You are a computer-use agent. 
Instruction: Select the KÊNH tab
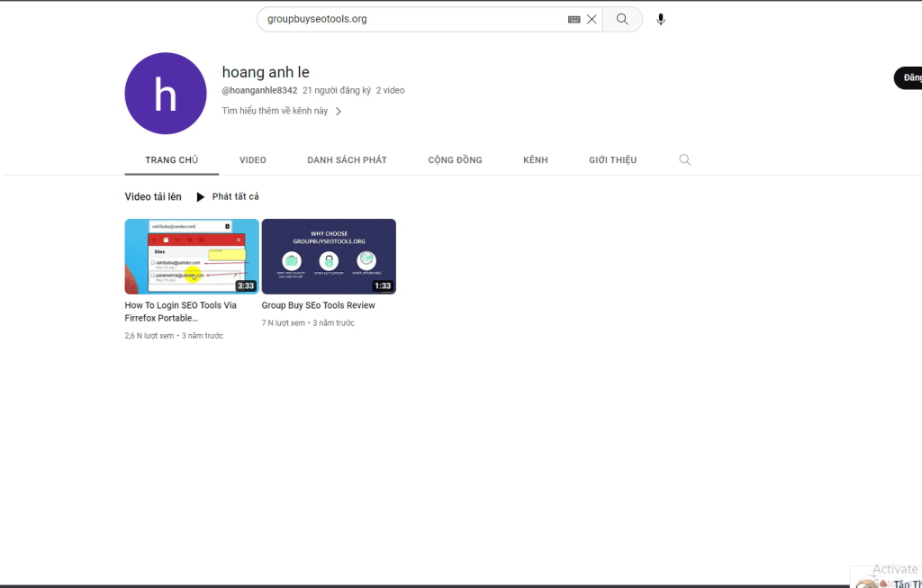pyautogui.click(x=536, y=160)
